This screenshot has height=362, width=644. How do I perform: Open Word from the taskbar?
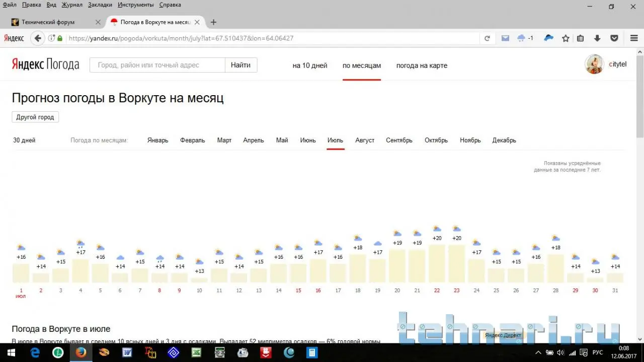pyautogui.click(x=127, y=352)
